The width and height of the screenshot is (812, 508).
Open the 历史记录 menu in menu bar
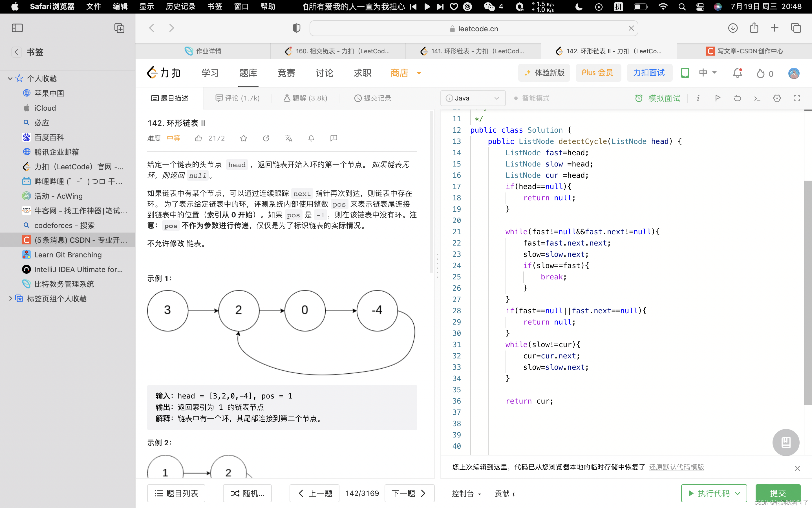180,7
